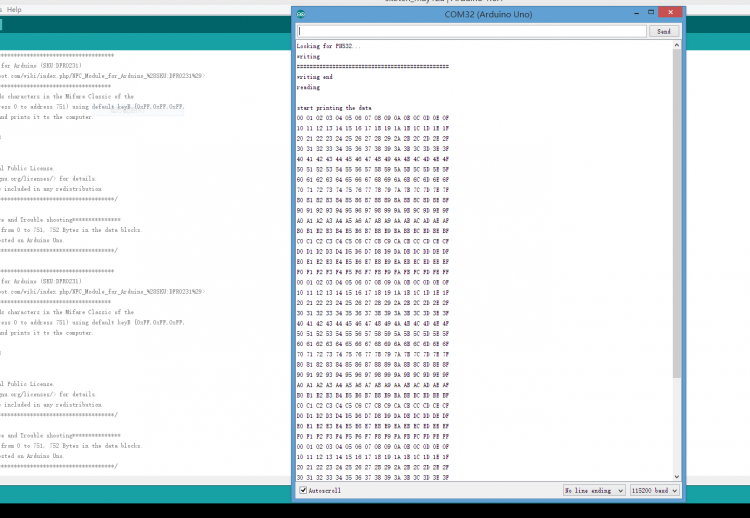Viewport: 750px width, 518px height.
Task: Toggle the Autoscroll checkbox
Action: pos(303,491)
